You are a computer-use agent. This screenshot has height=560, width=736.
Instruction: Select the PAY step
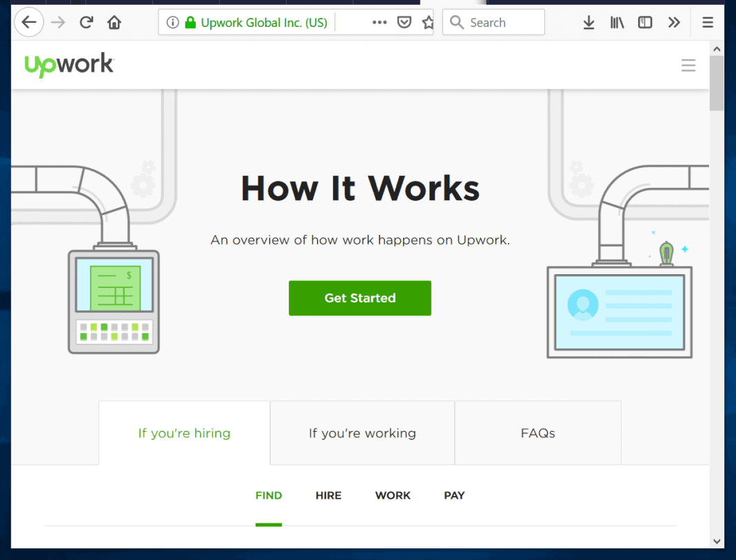point(454,495)
